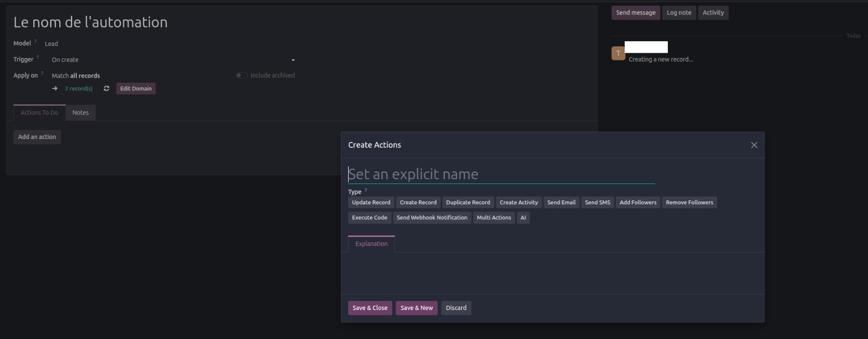Click the Send message button
The image size is (868, 339).
pos(636,12)
